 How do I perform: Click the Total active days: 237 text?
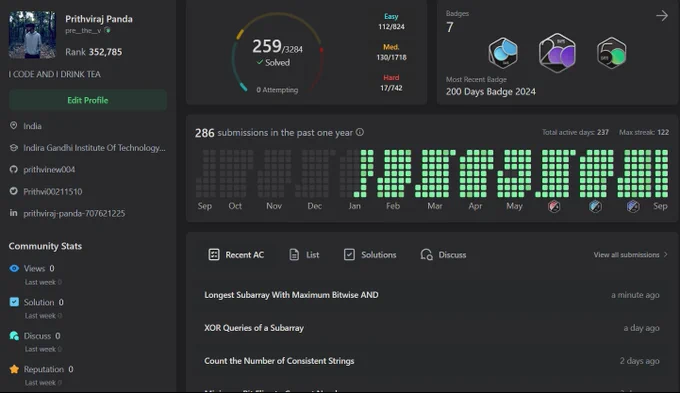tap(575, 132)
